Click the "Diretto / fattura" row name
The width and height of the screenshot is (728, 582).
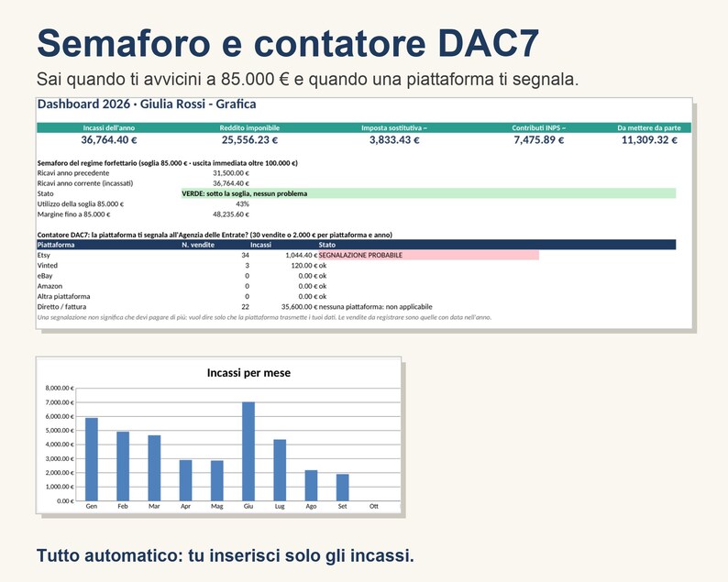[61, 307]
